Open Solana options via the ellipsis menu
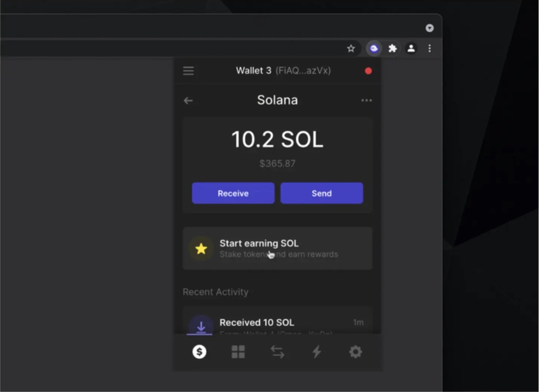539x392 pixels. [x=367, y=100]
